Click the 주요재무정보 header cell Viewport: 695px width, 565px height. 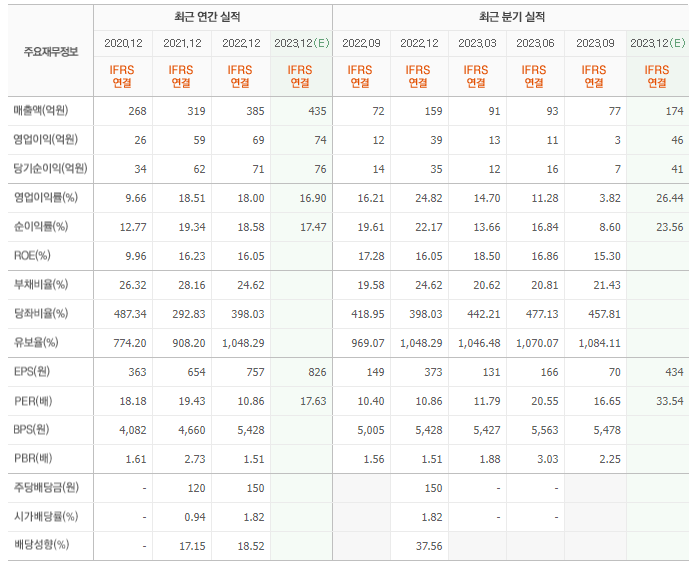tap(51, 52)
